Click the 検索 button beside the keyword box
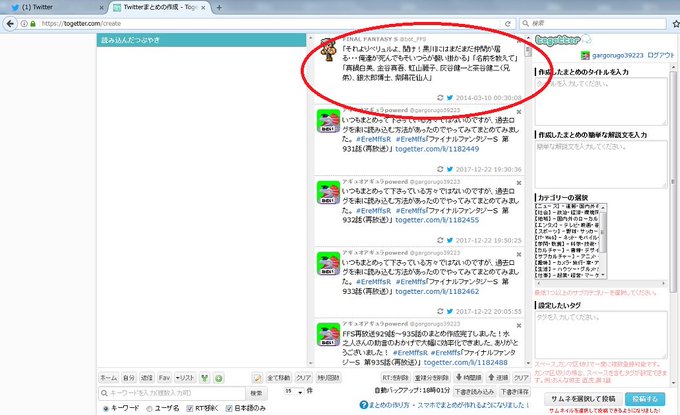The height and width of the screenshot is (415, 680). pyautogui.click(x=256, y=393)
